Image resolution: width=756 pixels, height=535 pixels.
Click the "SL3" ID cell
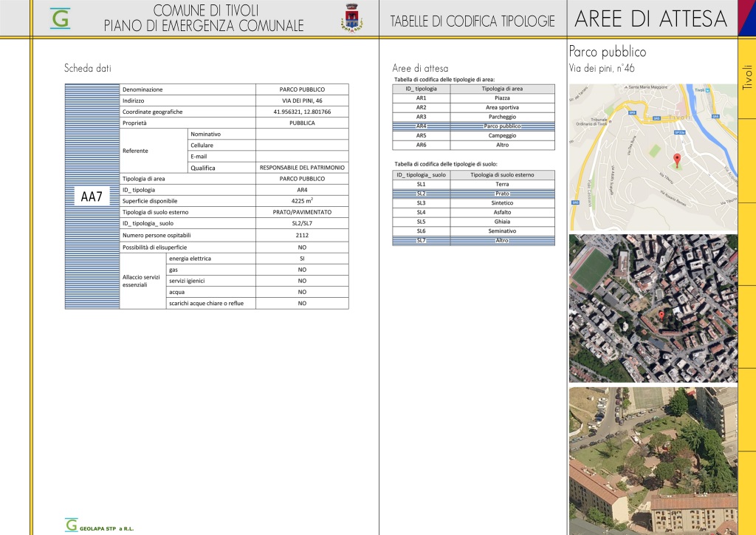tap(422, 203)
